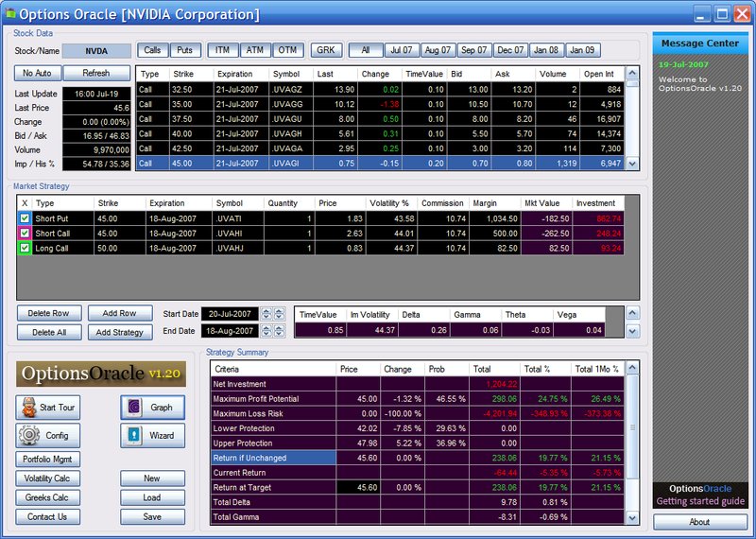Viewport: 756px width, 539px height.
Task: Toggle the OTM filter
Action: point(288,50)
